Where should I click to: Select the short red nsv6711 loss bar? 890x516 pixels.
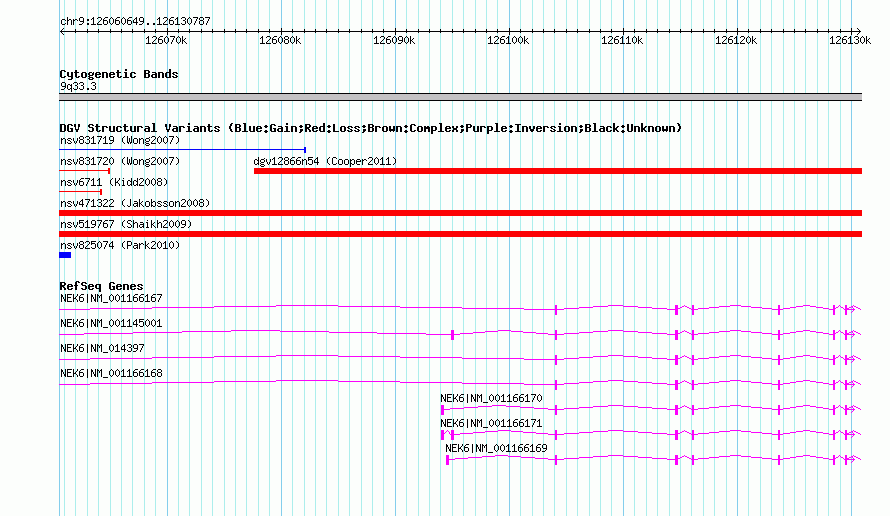[81, 192]
